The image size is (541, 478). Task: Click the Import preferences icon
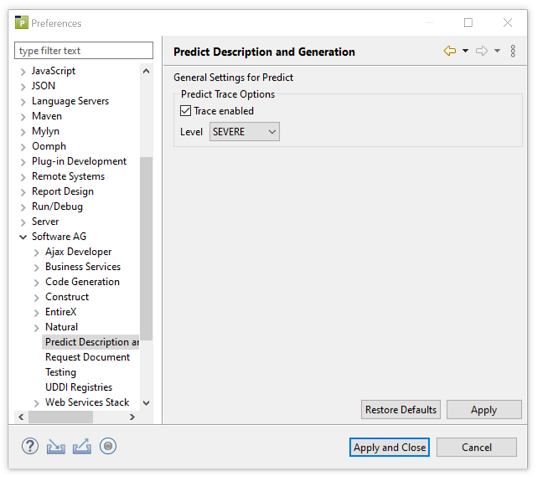coord(56,446)
